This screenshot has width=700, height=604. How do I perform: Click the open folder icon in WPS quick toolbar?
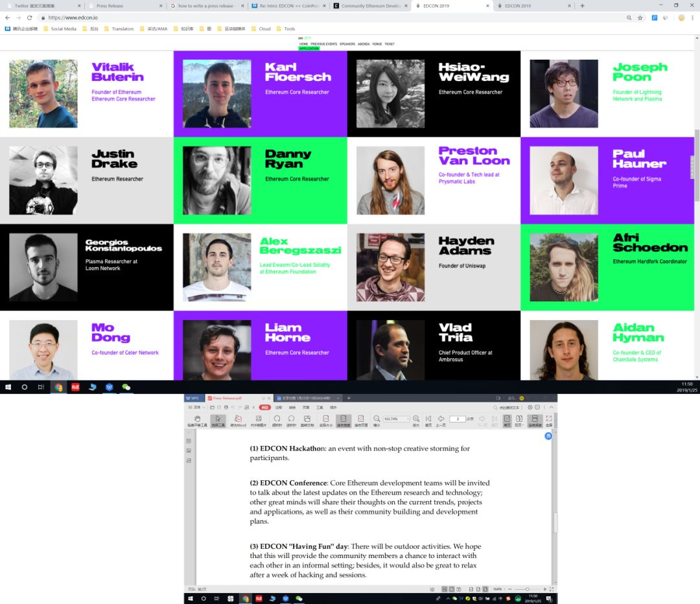click(212, 408)
